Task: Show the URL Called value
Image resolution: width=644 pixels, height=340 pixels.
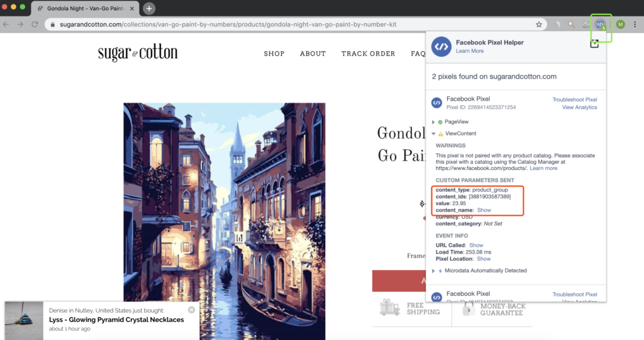Action: [476, 245]
